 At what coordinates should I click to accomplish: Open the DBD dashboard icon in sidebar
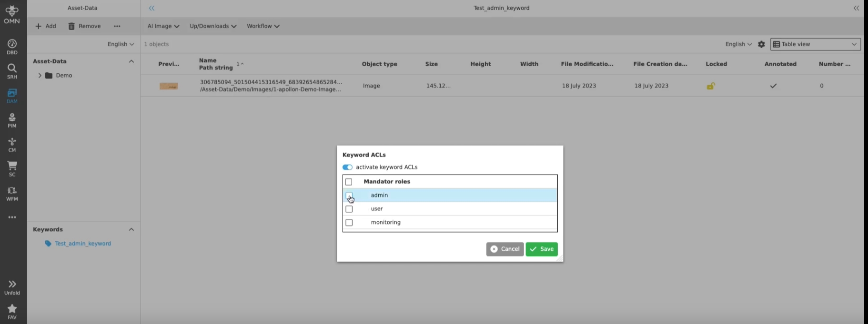(12, 47)
